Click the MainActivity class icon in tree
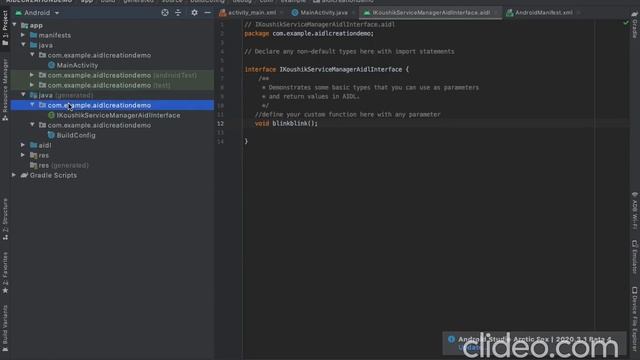640x360 pixels. (51, 65)
